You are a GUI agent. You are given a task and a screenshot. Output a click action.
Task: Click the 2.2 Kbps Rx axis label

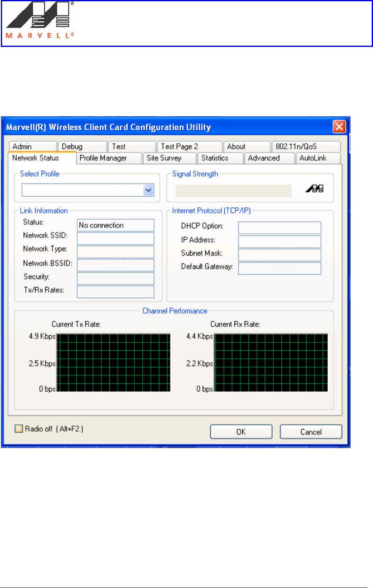tap(200, 364)
